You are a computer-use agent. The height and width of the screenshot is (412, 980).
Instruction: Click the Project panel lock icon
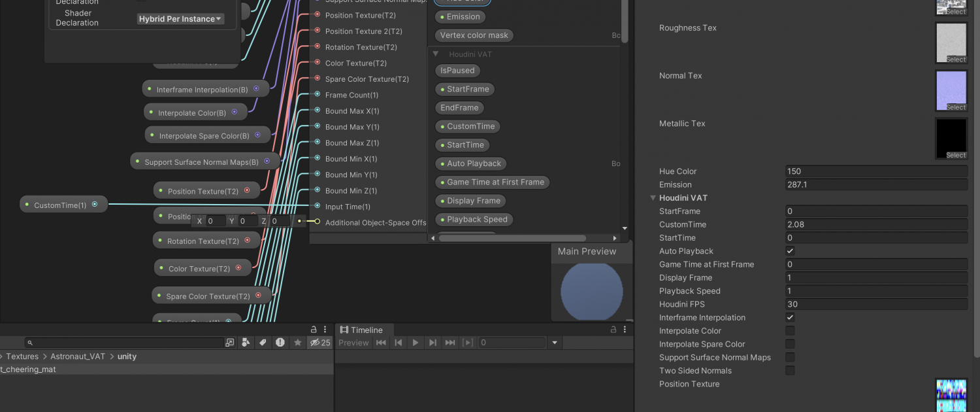(x=314, y=330)
